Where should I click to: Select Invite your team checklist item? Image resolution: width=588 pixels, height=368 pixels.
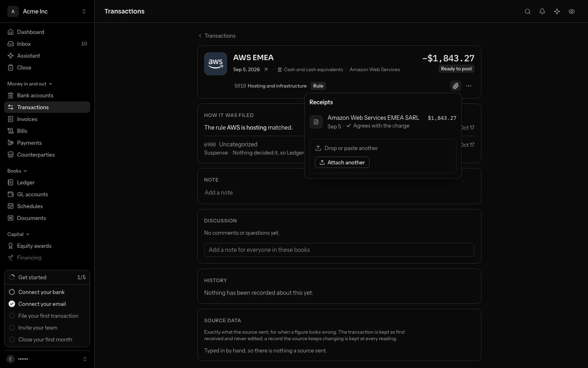click(47, 328)
